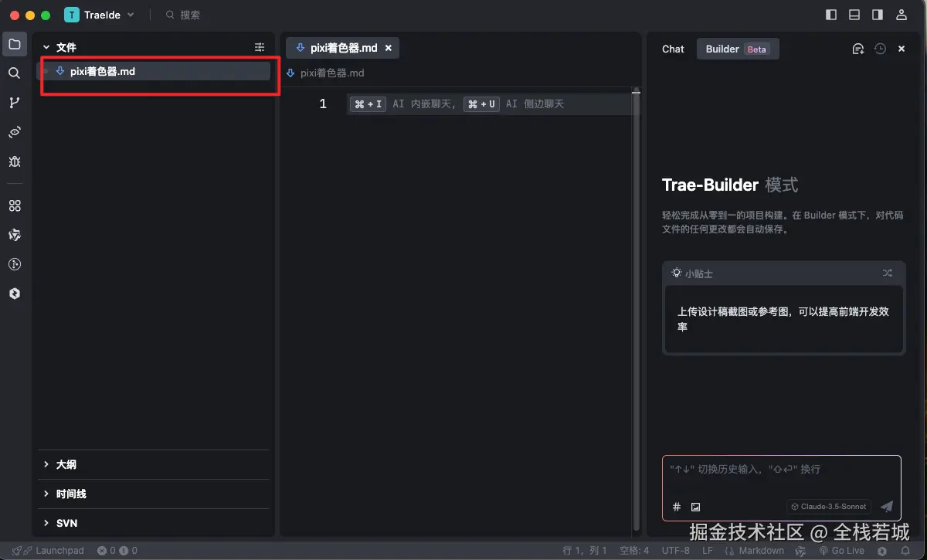Screen dimensions: 927x560
Task: Shuffle the tips with the random icon
Action: 888,273
